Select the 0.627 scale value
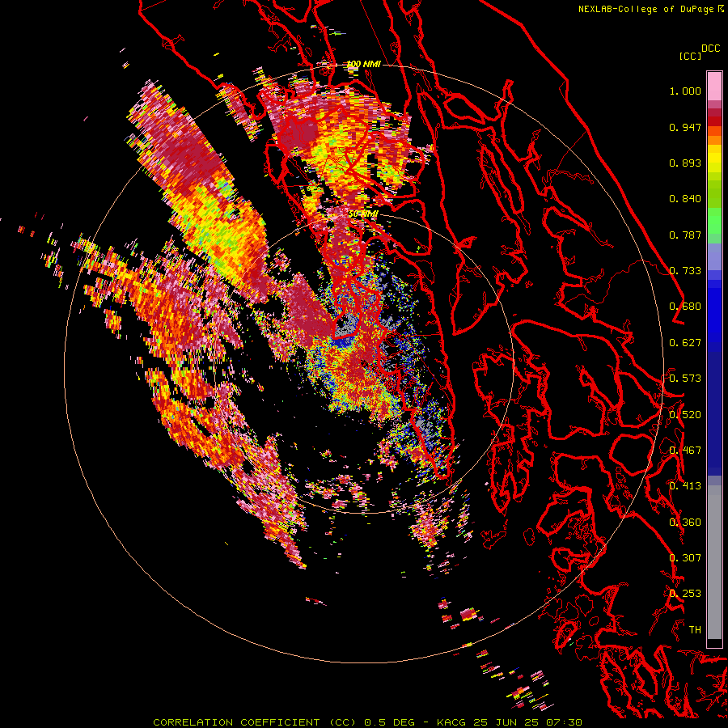 click(x=685, y=343)
